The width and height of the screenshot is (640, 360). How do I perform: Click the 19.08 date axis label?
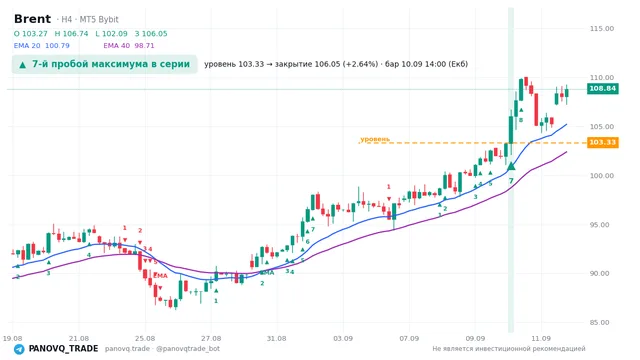tap(12, 338)
